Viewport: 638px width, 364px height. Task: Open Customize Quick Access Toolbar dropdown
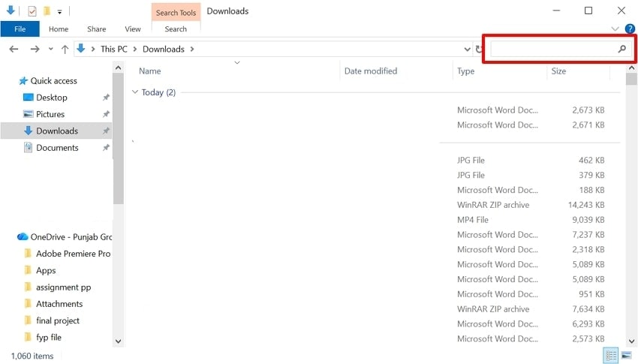click(60, 12)
